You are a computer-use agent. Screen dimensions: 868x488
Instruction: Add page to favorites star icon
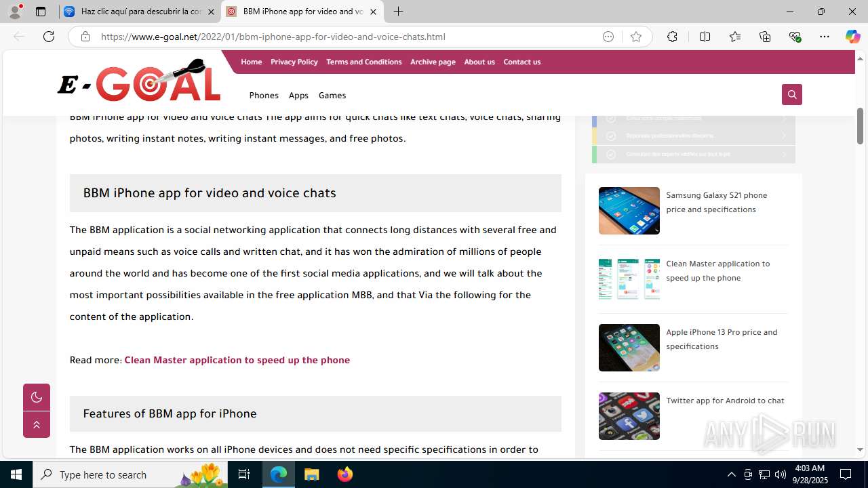[636, 37]
